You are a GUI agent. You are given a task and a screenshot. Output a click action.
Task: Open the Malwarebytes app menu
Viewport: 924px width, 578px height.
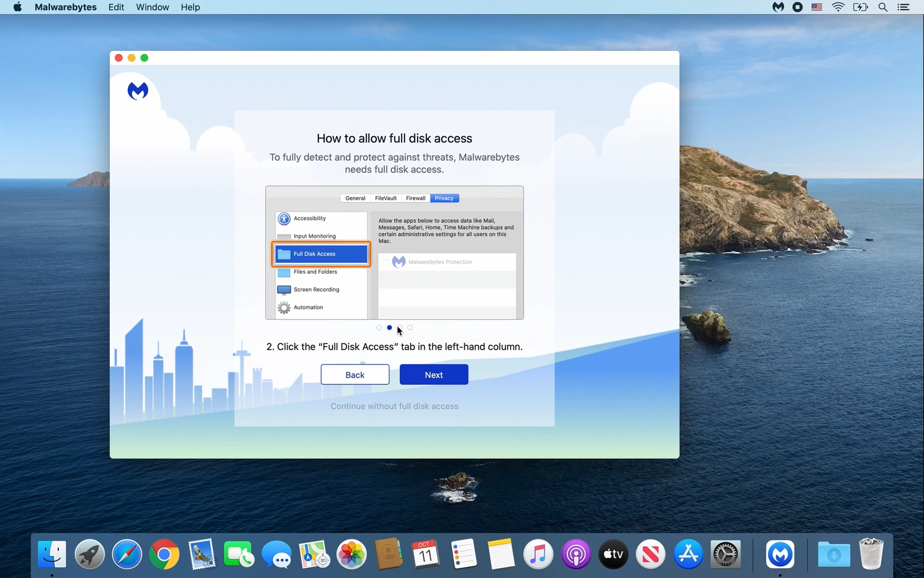coord(66,7)
